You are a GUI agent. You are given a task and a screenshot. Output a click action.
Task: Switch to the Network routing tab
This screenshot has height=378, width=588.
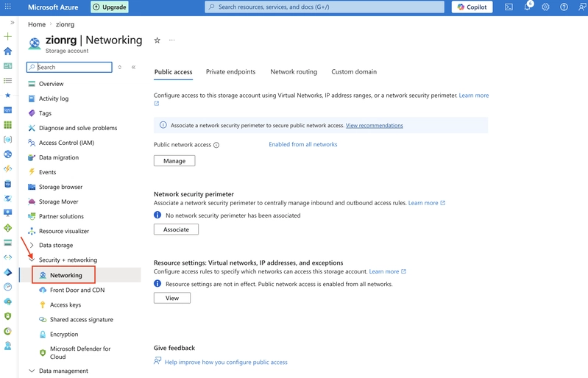[294, 71]
